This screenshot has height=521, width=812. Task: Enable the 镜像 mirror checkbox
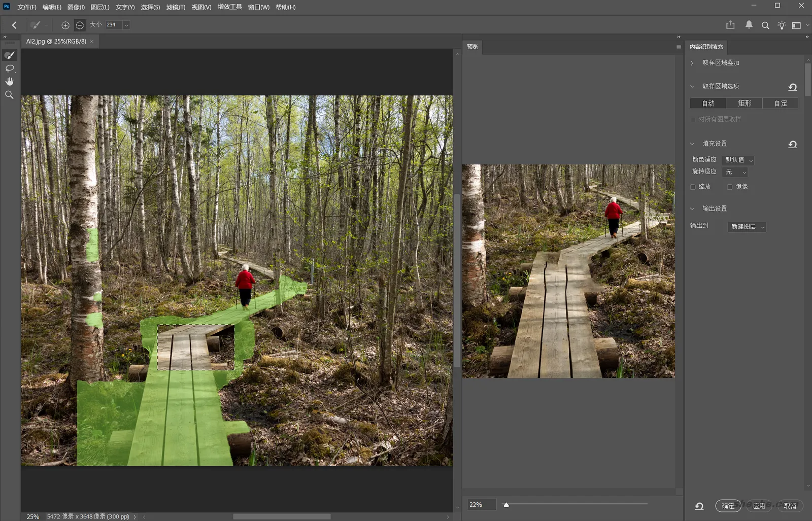730,187
